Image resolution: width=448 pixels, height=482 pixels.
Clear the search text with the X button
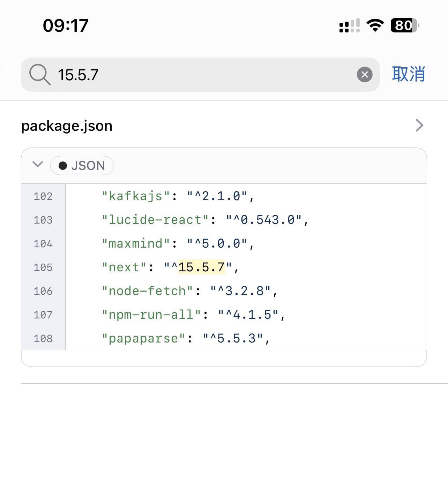pos(365,75)
